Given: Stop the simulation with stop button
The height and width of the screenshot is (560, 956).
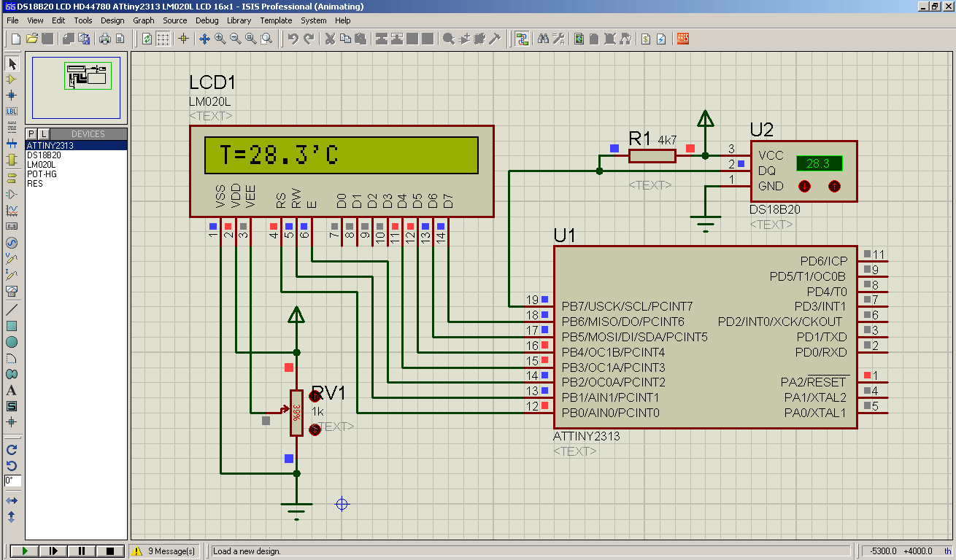Looking at the screenshot, I should coord(110,551).
